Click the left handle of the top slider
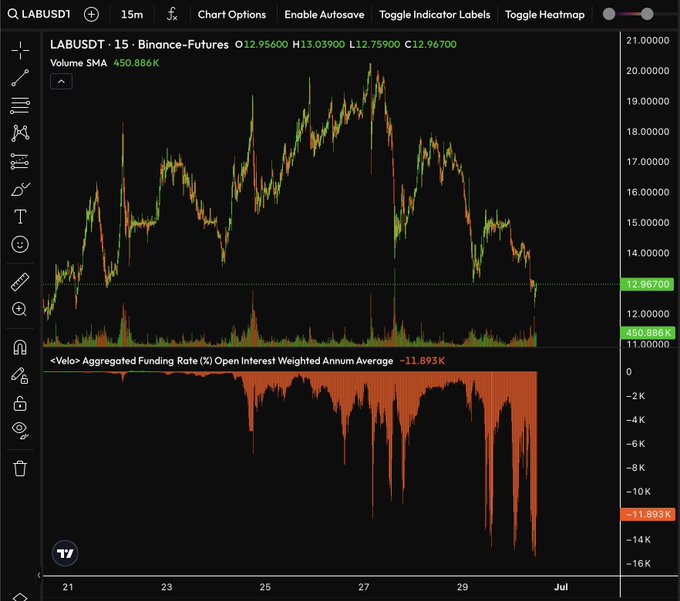Screen dimensions: 680x601 [x=609, y=14]
